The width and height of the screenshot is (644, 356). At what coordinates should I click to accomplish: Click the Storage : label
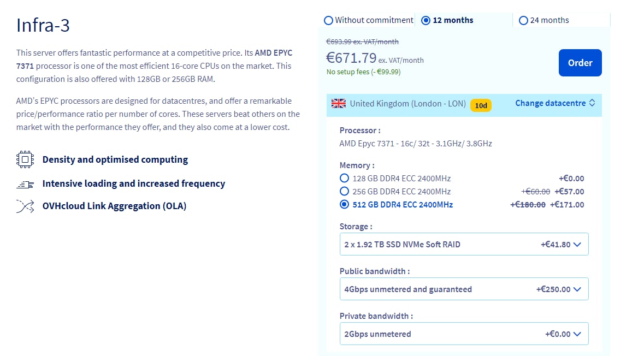(x=356, y=227)
